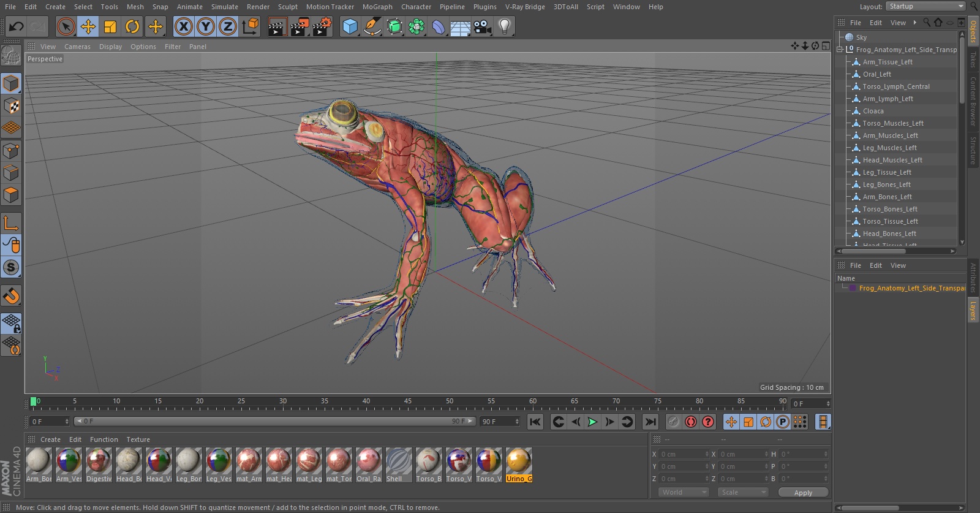Toggle the Autokeying button
The height and width of the screenshot is (513, 980).
click(690, 422)
